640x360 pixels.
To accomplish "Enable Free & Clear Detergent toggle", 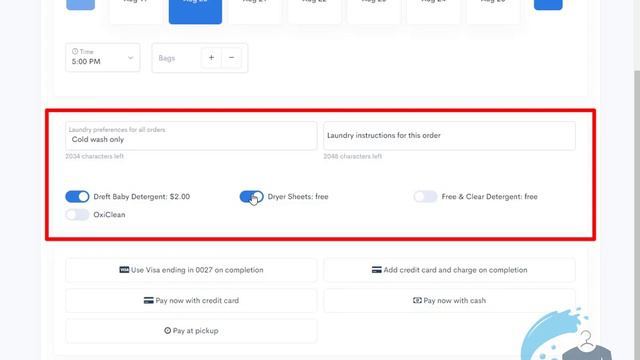I will [425, 197].
